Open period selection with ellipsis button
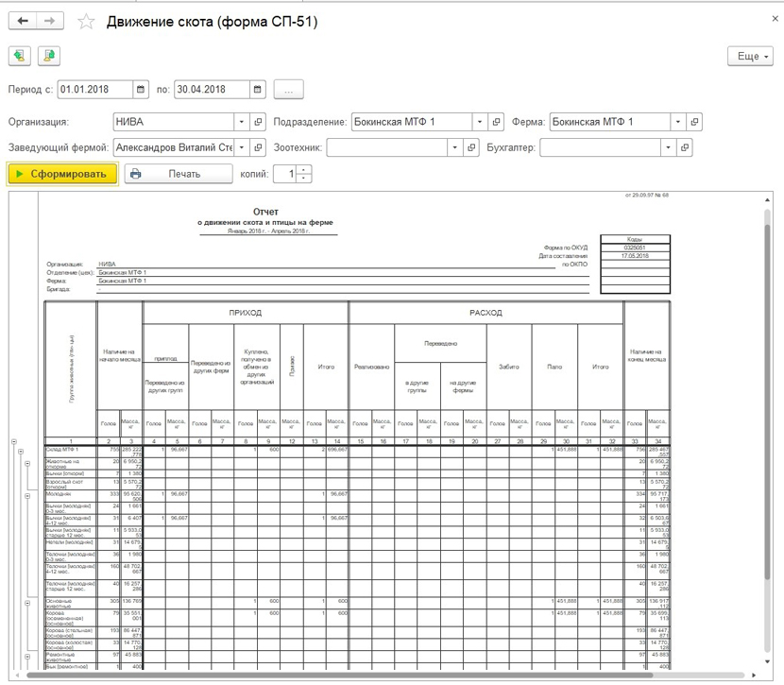This screenshot has height=685, width=784. 288,90
